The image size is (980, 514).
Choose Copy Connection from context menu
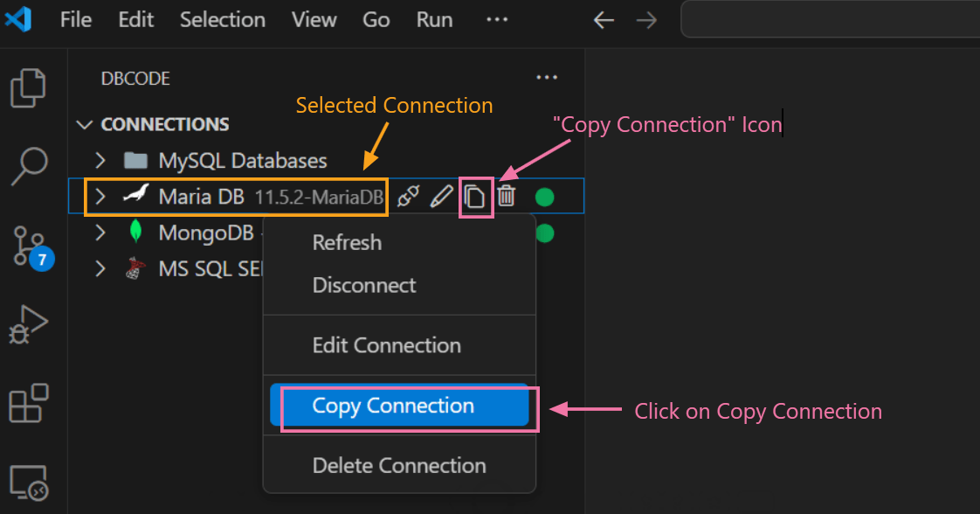399,406
